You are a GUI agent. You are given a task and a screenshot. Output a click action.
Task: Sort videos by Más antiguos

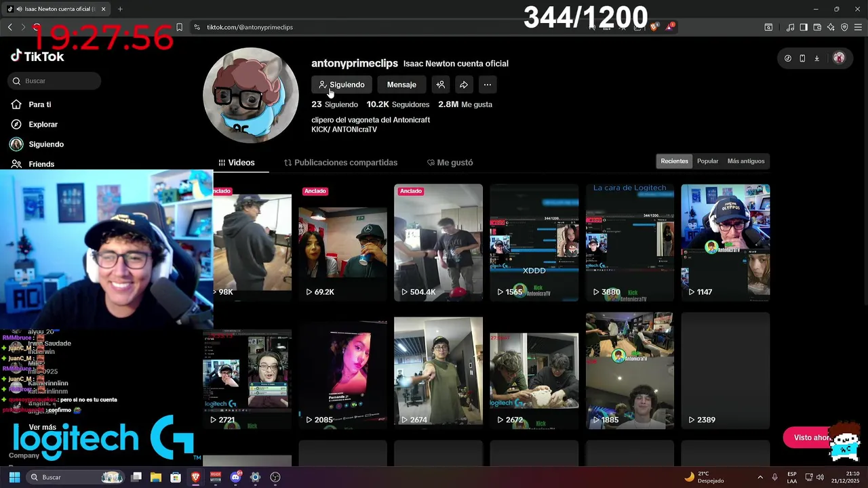746,161
